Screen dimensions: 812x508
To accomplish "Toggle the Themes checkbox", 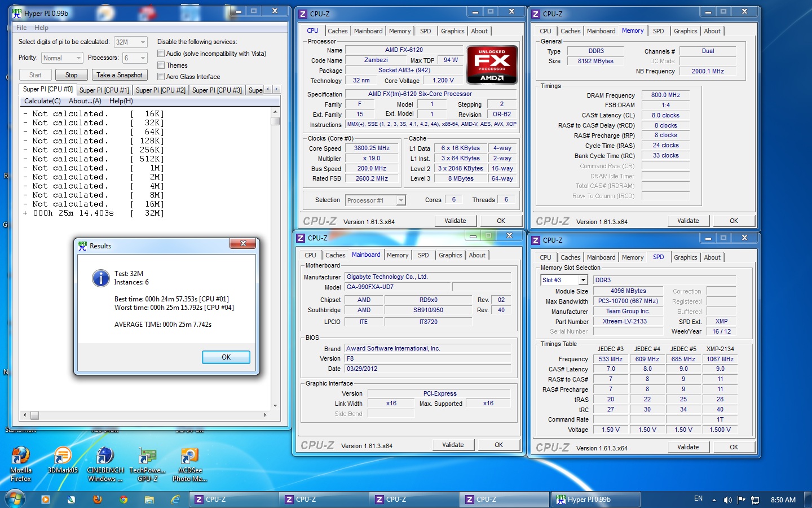I will 161,65.
